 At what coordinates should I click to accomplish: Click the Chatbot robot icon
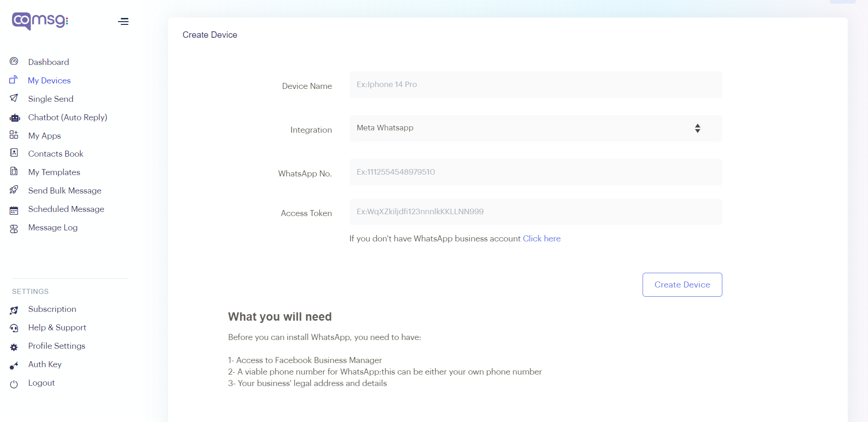pyautogui.click(x=15, y=117)
